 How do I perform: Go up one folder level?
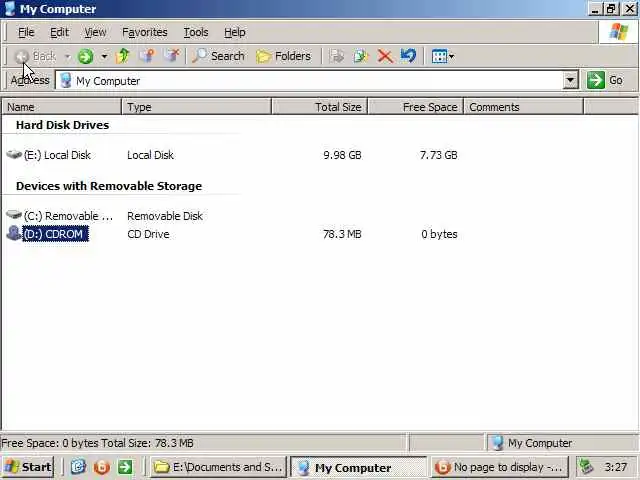pyautogui.click(x=122, y=56)
